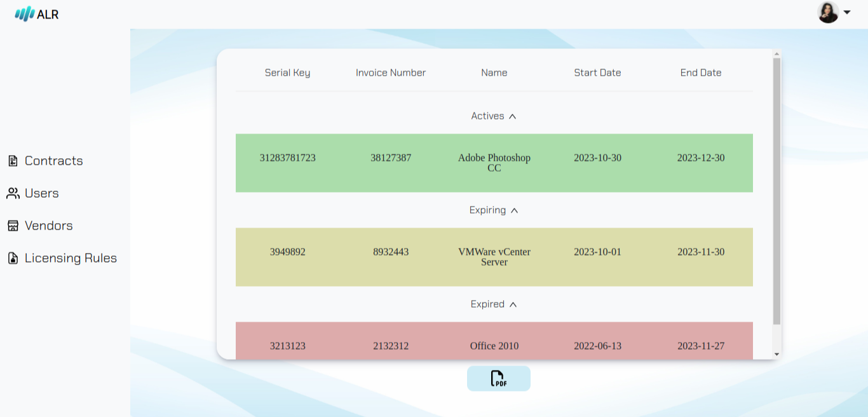The width and height of the screenshot is (868, 417).
Task: Collapse the Expiring section
Action: [x=494, y=210]
